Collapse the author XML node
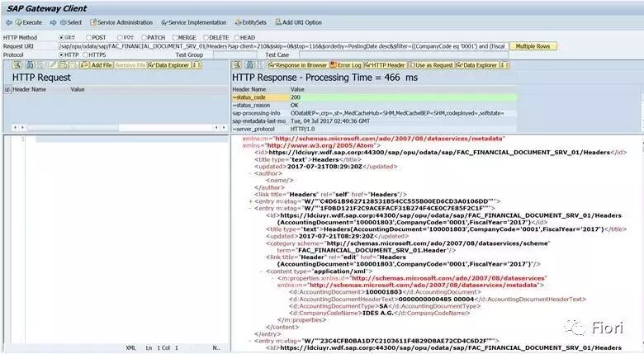644x354 pixels. 250,173
